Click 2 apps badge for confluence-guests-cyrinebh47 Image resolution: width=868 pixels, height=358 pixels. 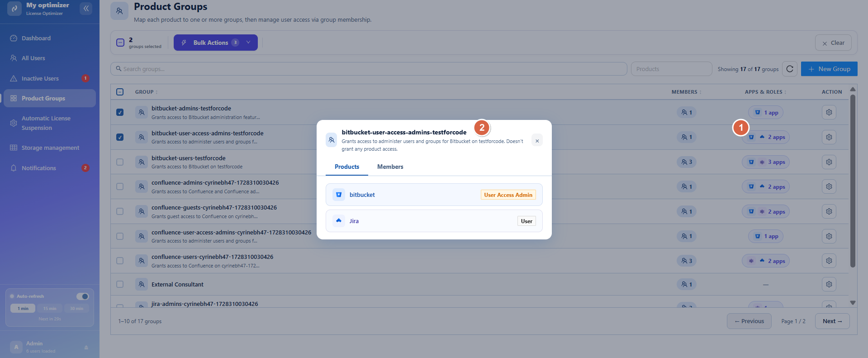click(766, 211)
